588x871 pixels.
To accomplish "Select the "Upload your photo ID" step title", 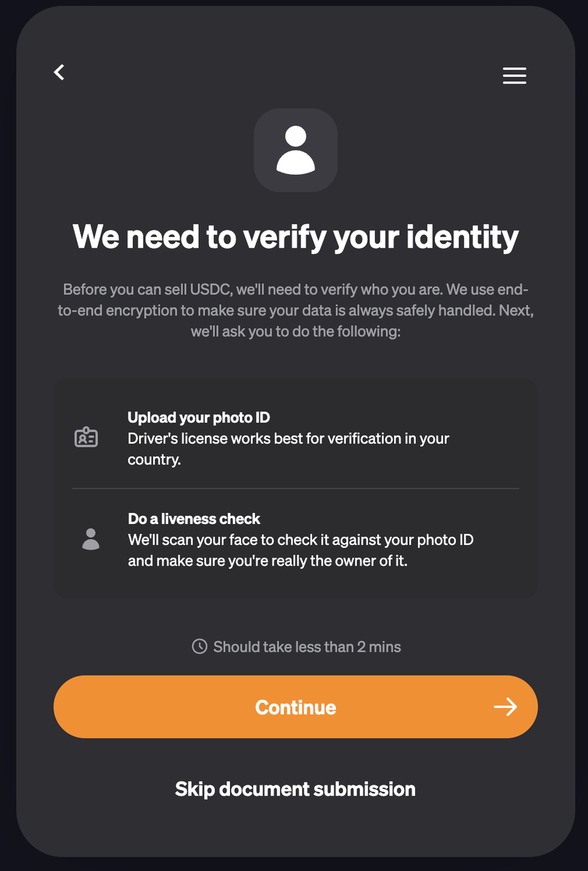I will point(199,418).
